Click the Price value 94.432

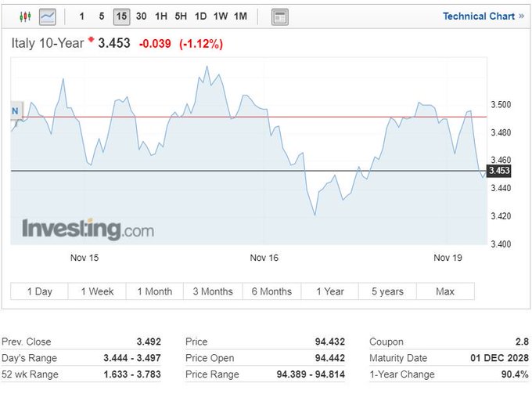tap(330, 342)
